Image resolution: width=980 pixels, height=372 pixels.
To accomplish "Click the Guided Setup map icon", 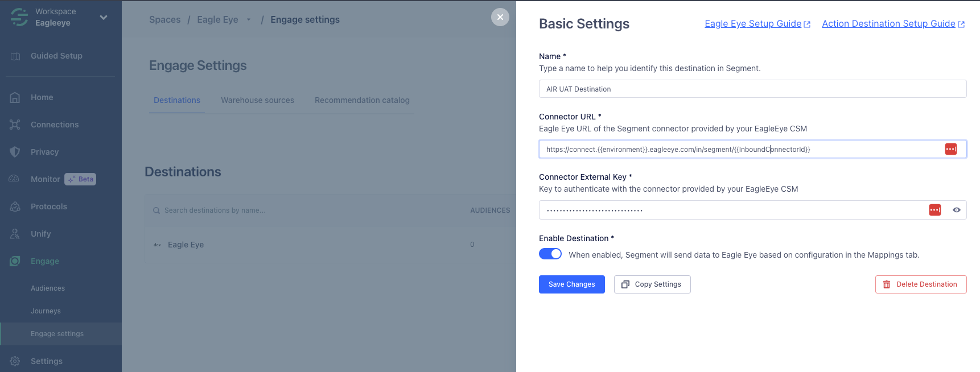I will (x=15, y=56).
